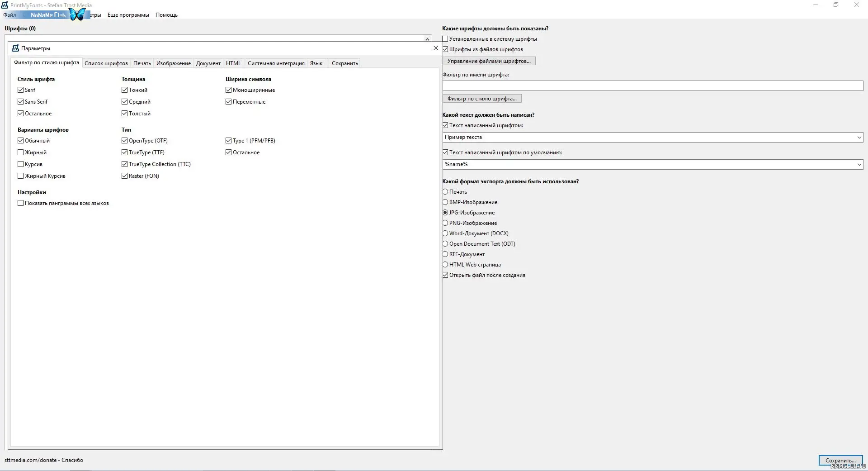Switch to the Список шрифтов tab
Image resolution: width=868 pixels, height=471 pixels.
tap(106, 63)
